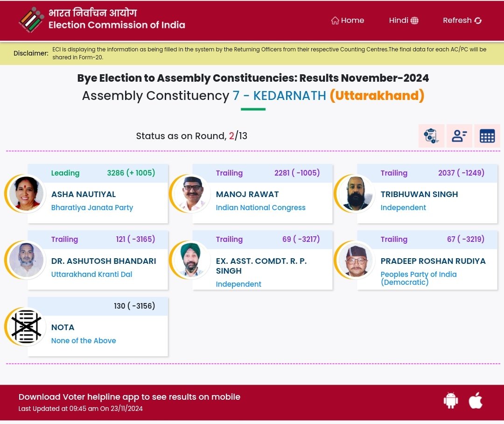Screen dimensions: 504x424
Task: Click the Android app download icon
Action: pyautogui.click(x=451, y=401)
